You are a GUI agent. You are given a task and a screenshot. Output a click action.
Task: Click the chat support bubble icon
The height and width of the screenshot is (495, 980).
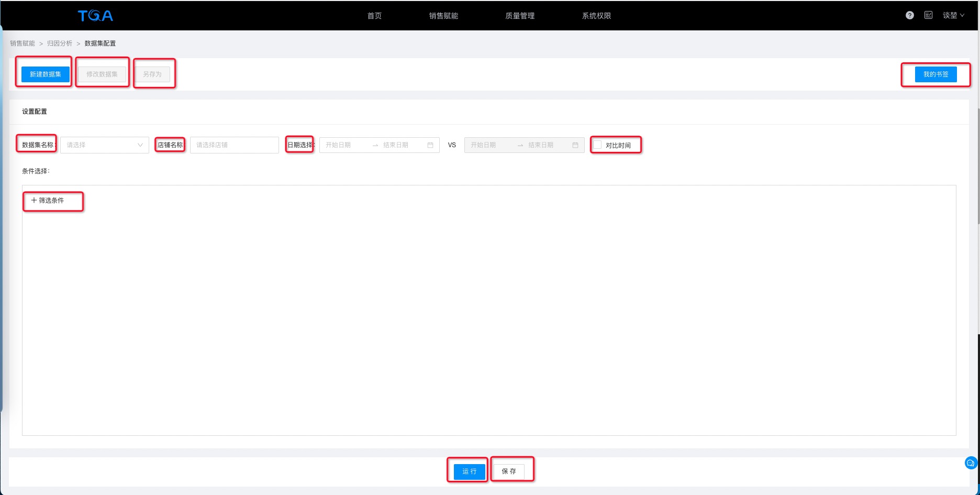click(971, 463)
